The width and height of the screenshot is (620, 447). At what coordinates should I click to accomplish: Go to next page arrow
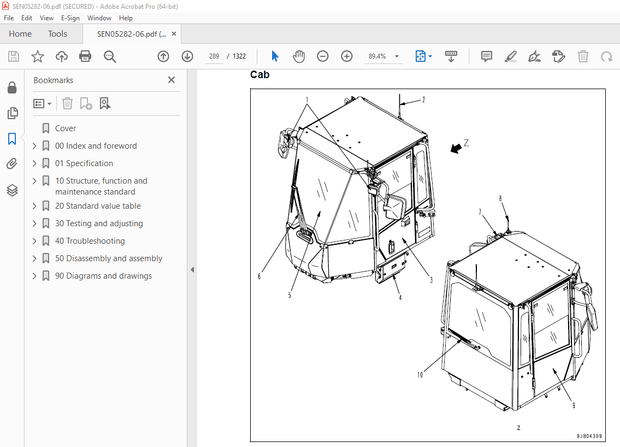pyautogui.click(x=187, y=57)
